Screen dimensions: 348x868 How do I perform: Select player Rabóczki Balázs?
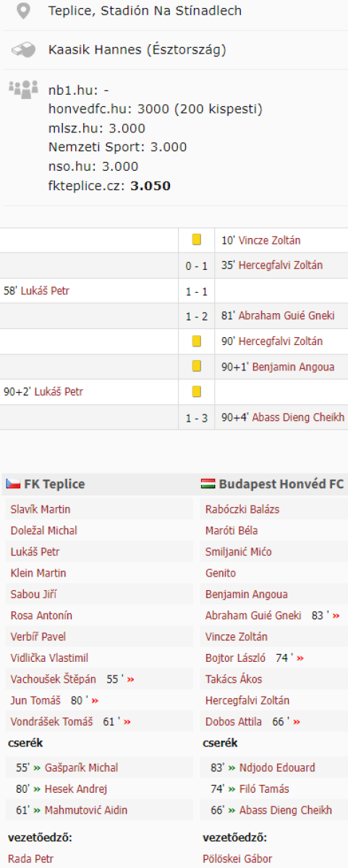242,509
